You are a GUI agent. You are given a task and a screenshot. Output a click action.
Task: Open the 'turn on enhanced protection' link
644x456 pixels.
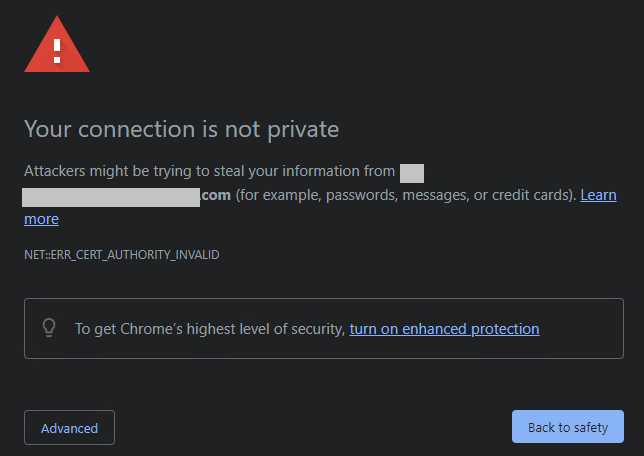(x=444, y=329)
